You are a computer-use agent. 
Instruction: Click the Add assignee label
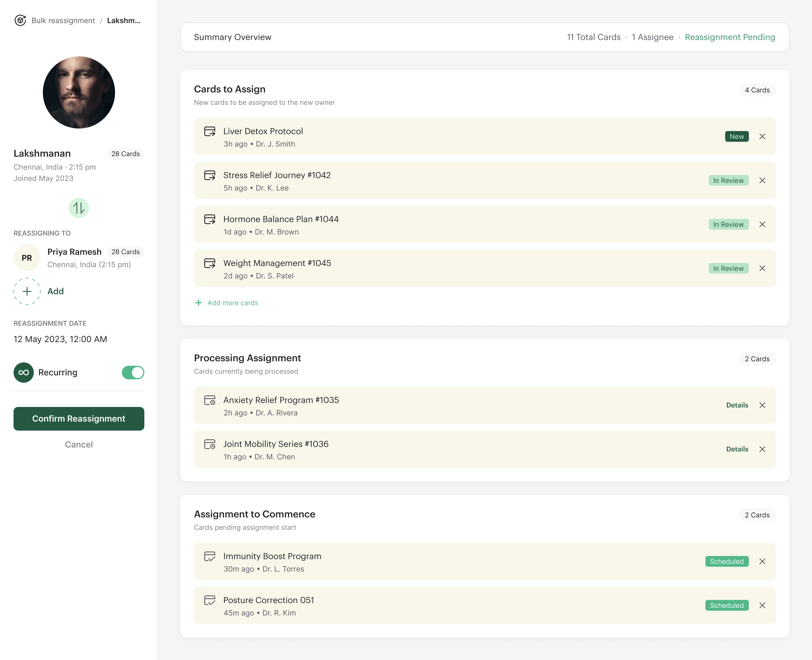coord(56,291)
